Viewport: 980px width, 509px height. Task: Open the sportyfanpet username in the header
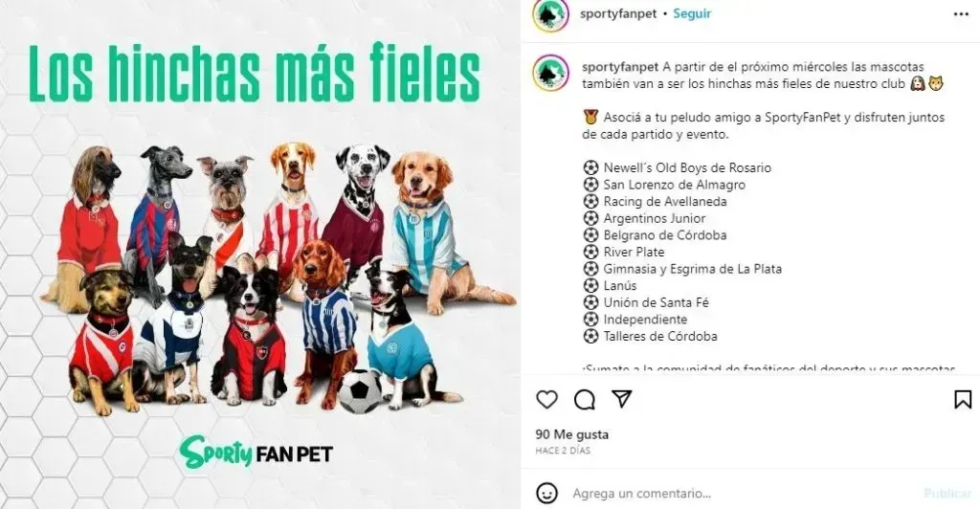618,13
